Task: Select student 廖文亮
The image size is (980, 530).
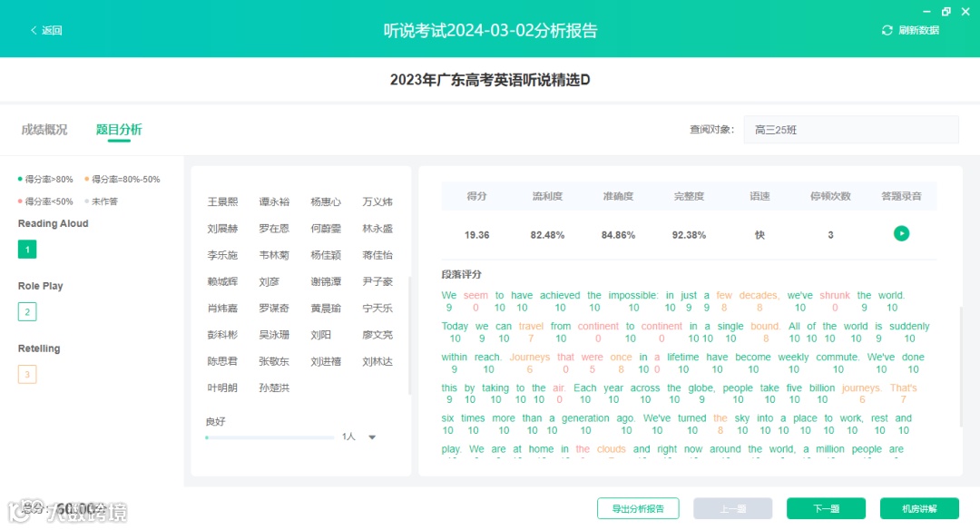Action: tap(377, 335)
